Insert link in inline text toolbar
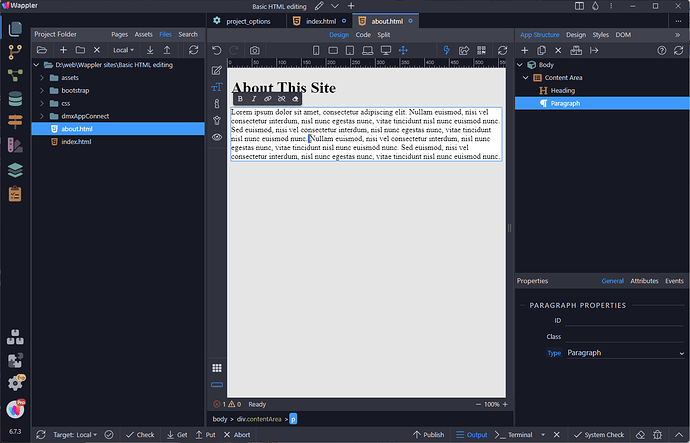Viewport: 690px width, 443px height. point(268,99)
